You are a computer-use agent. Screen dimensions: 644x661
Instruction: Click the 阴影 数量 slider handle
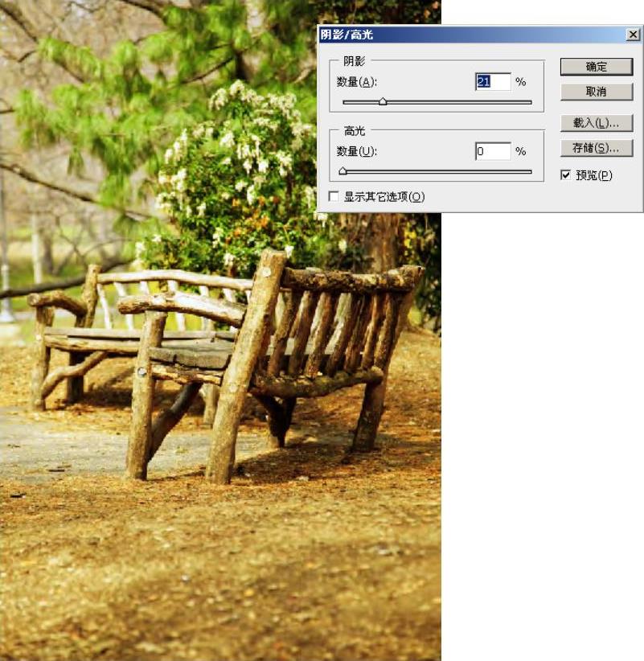coord(383,101)
